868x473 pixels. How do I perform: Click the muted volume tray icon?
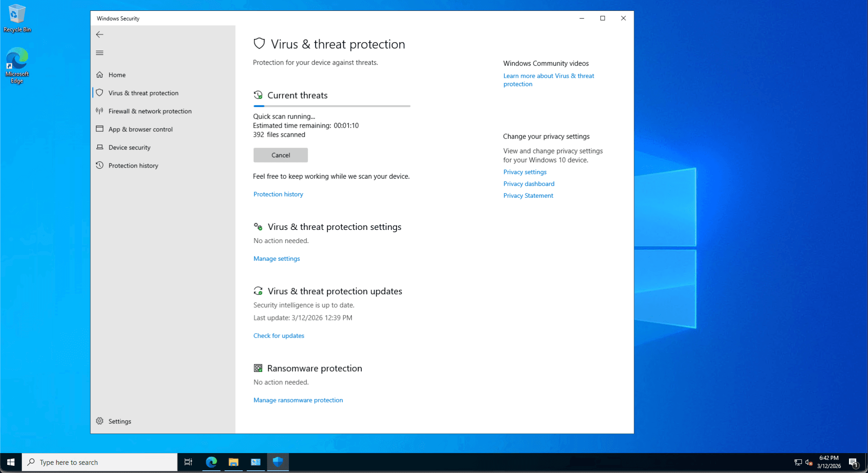pos(809,462)
